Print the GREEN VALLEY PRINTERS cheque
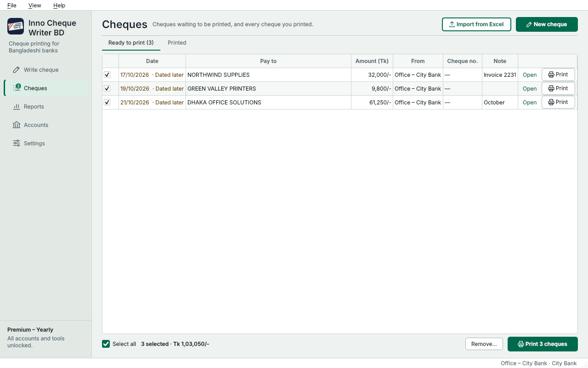 tap(558, 88)
